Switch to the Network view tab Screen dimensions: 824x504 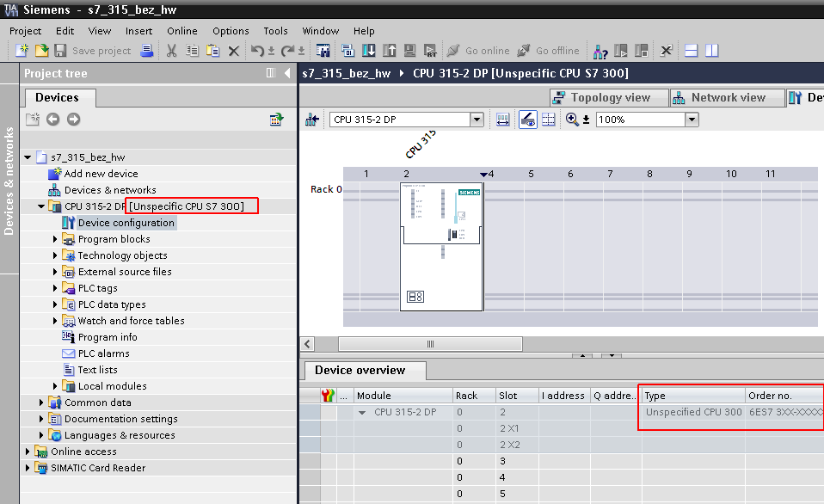(728, 98)
